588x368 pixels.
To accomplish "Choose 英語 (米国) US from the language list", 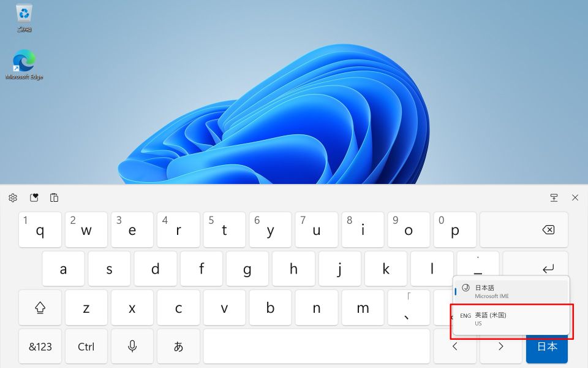I will 511,319.
